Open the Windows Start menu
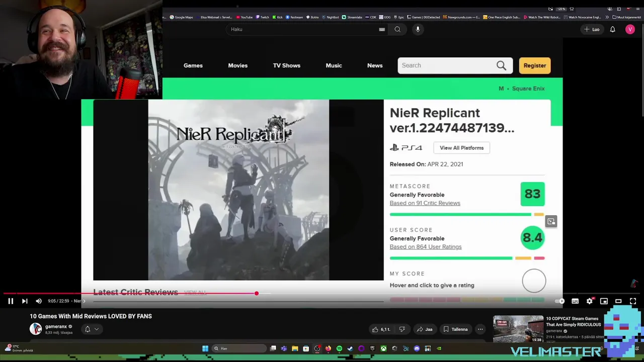644x362 pixels. tap(205, 348)
